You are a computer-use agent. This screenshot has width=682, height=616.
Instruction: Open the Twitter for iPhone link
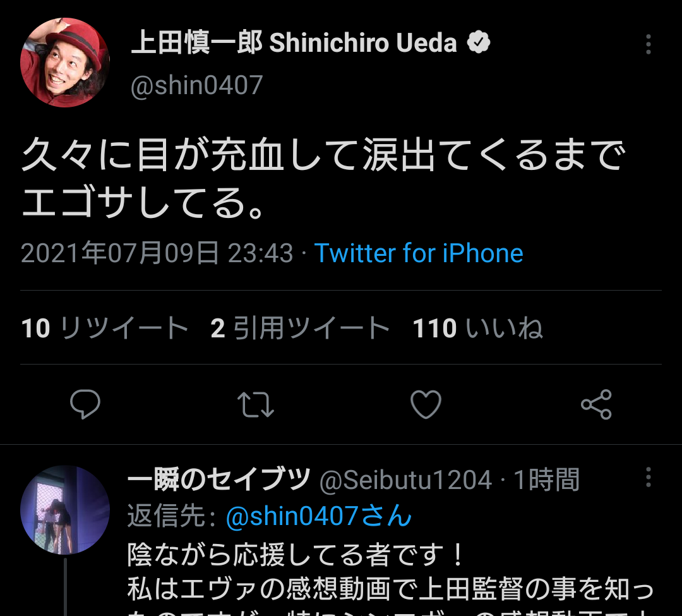point(419,253)
